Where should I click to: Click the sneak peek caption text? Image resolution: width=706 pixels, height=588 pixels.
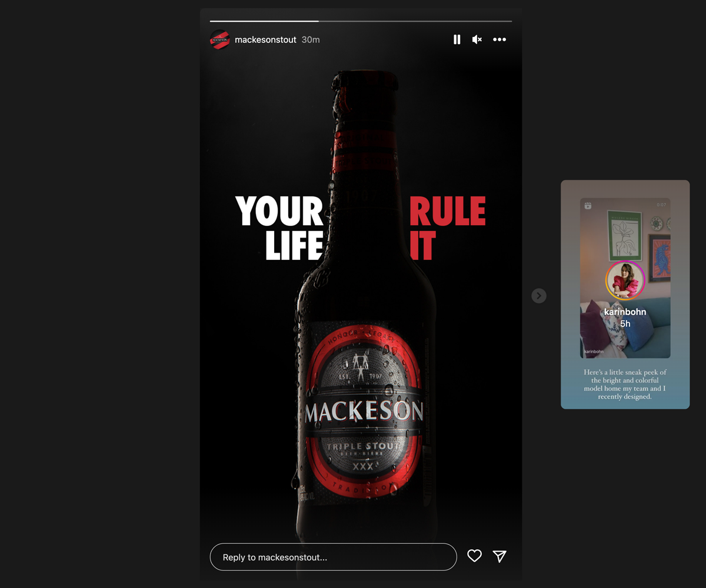tap(625, 385)
